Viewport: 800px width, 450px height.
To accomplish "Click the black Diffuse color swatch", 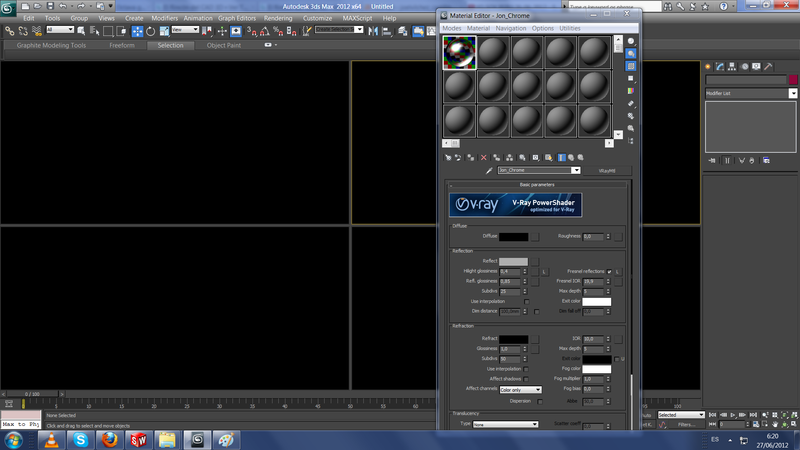I will 513,237.
